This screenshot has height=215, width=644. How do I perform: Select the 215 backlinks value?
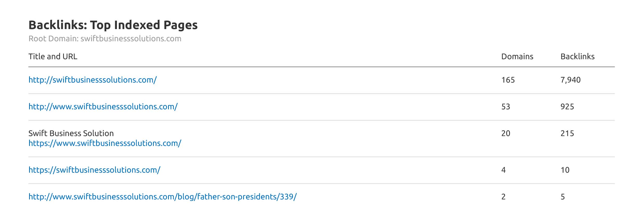click(x=567, y=133)
